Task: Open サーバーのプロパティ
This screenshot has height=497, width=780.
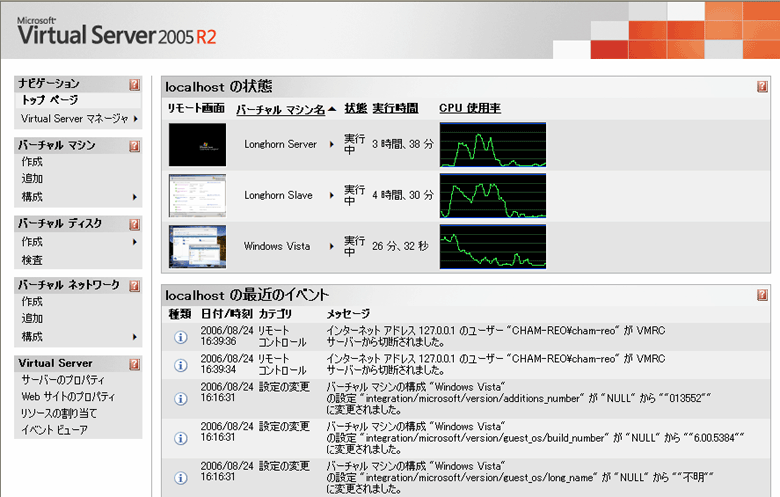Action: tap(63, 380)
